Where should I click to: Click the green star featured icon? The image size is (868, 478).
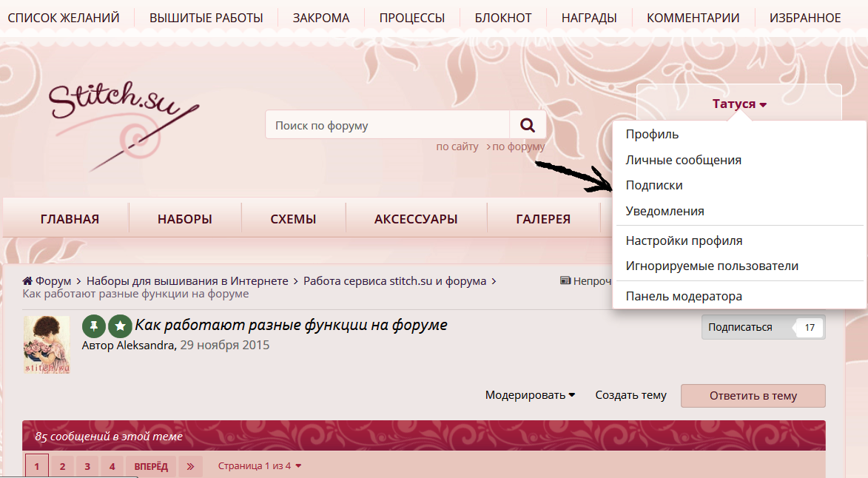pos(120,326)
